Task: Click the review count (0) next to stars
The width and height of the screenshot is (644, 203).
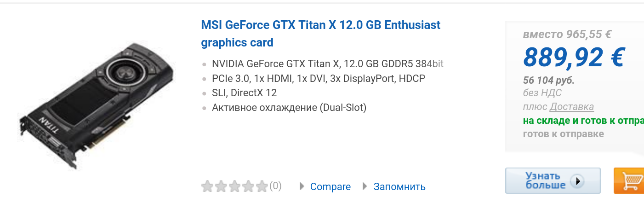Action: click(275, 186)
